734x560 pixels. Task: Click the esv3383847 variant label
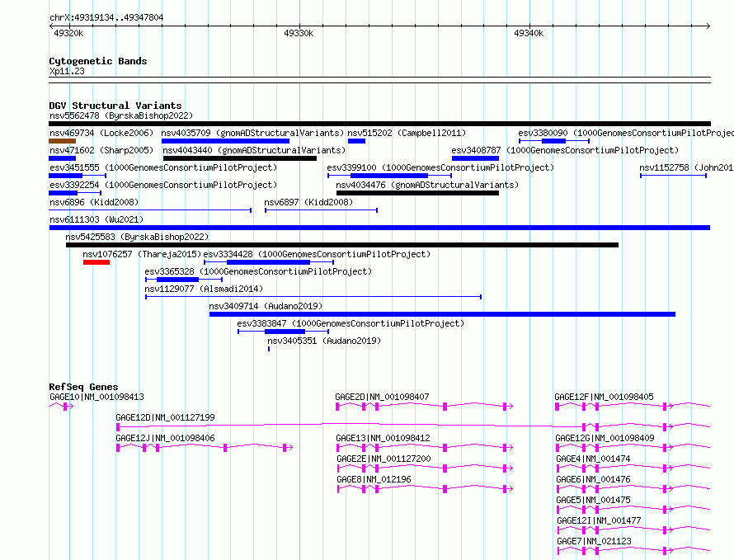(351, 323)
